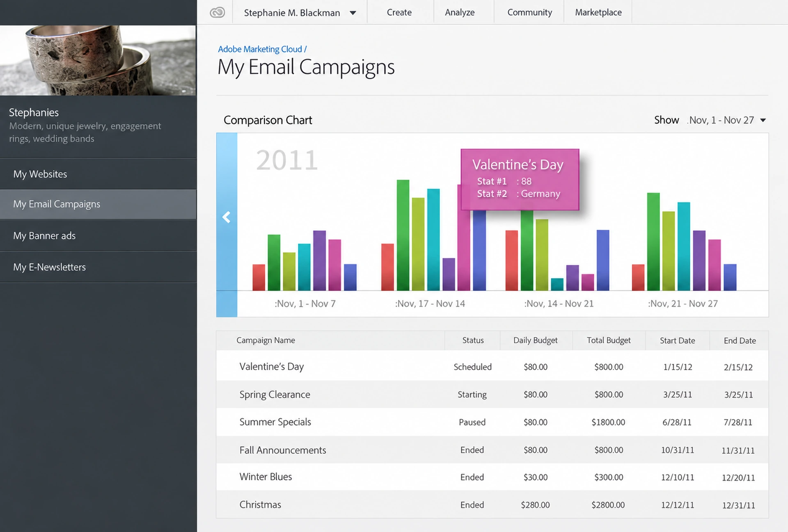Open the Winter Blues campaign row
The width and height of the screenshot is (788, 532).
[492, 477]
